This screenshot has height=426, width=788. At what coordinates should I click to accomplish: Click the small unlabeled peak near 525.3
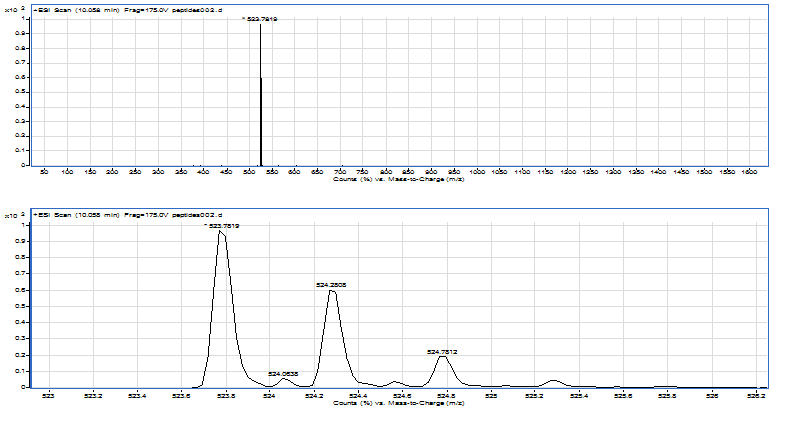(x=553, y=380)
